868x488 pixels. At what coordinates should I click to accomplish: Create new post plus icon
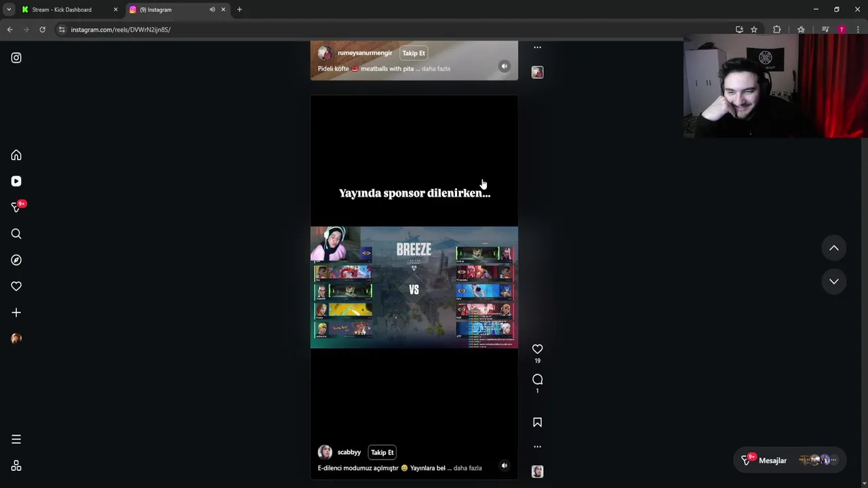point(16,312)
